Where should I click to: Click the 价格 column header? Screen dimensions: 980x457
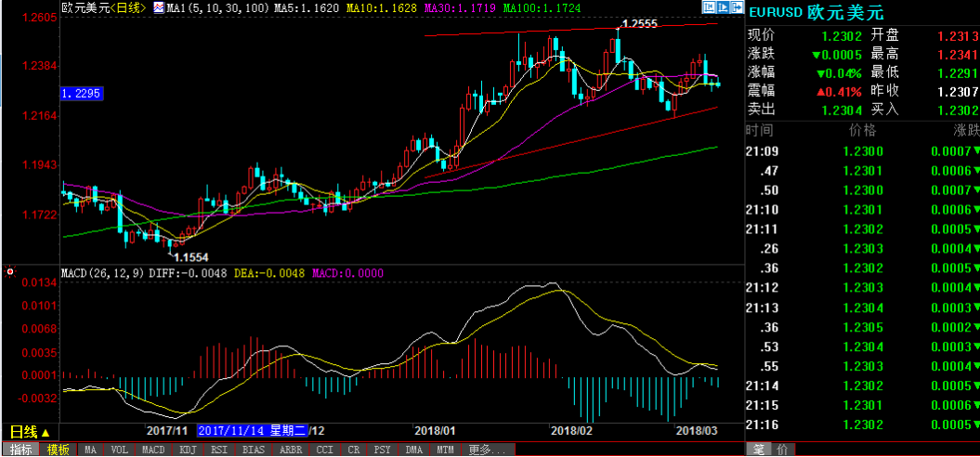(863, 131)
